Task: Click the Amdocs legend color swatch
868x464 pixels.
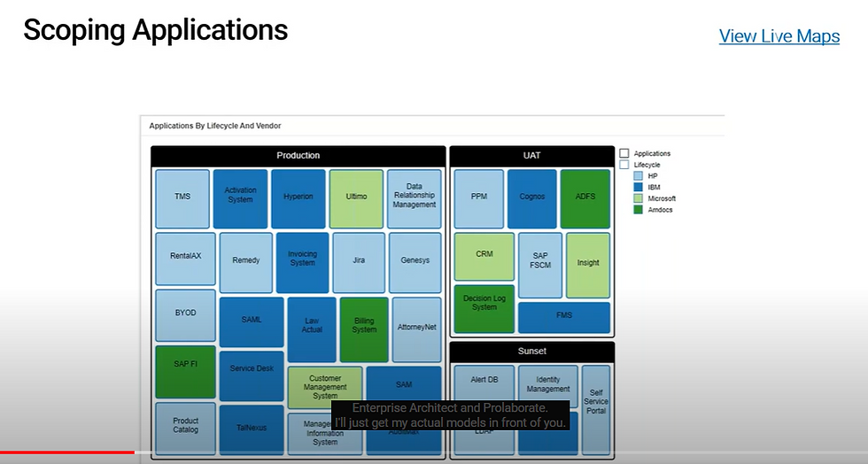Action: click(x=639, y=210)
